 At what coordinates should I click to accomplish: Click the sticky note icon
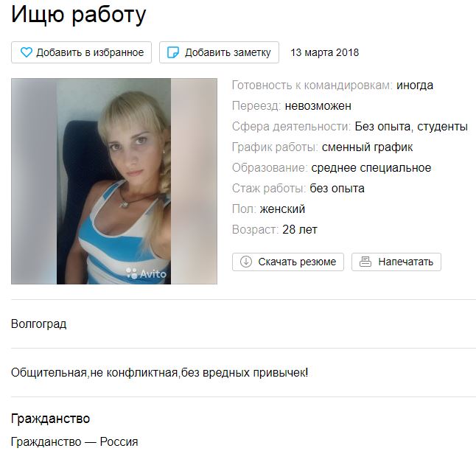coord(173,52)
